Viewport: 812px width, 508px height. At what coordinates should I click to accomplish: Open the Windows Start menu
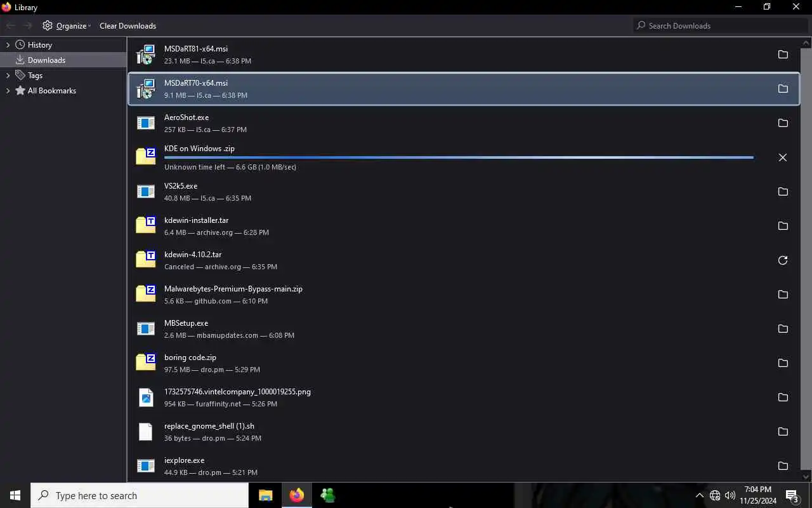[15, 495]
